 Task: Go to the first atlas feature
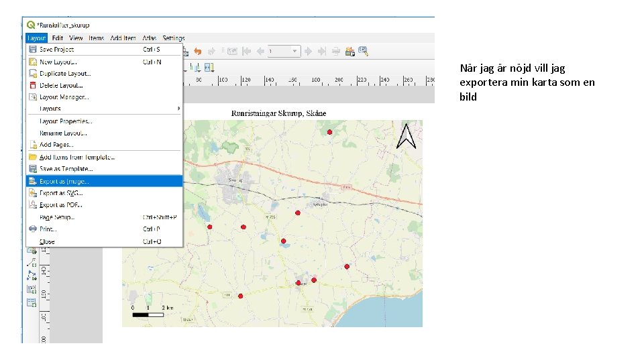pos(247,51)
